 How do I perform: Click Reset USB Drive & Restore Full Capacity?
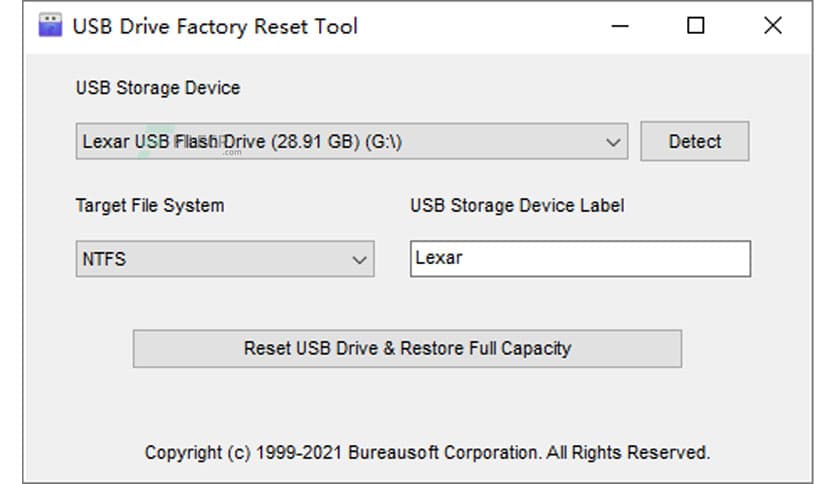pyautogui.click(x=407, y=349)
